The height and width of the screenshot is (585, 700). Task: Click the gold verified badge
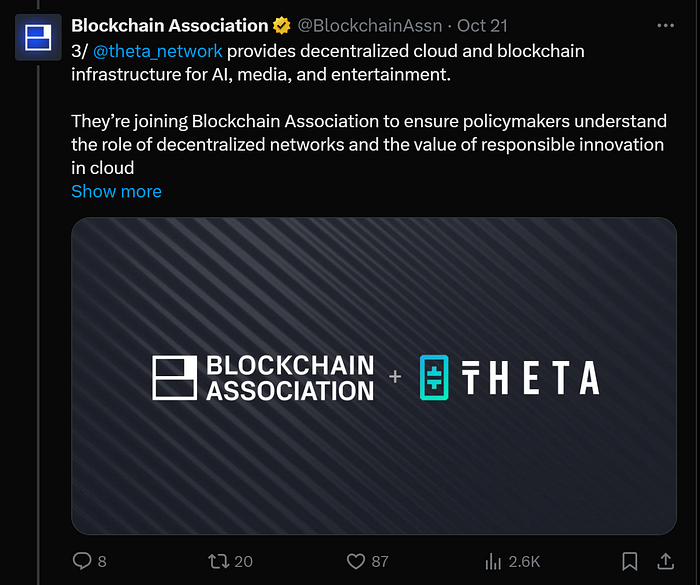282,26
